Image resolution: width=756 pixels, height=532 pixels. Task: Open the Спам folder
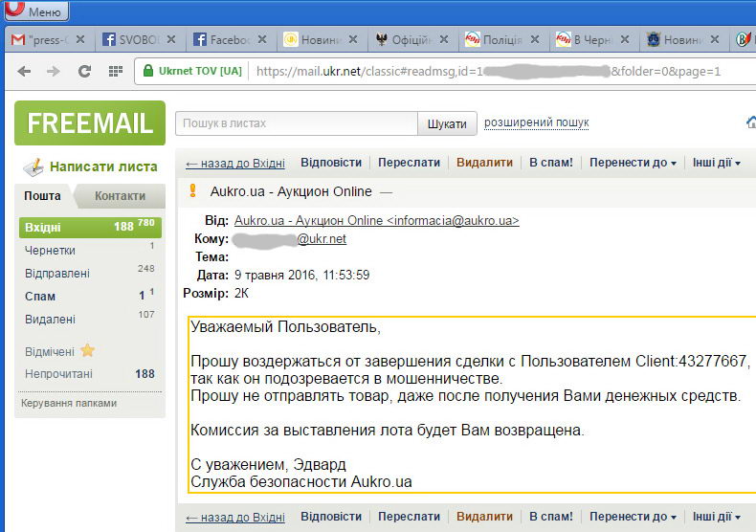coord(40,297)
